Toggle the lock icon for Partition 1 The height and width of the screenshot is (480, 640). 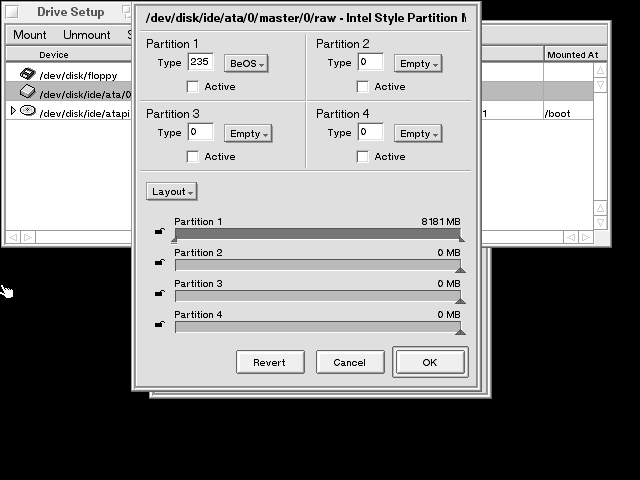pos(160,231)
